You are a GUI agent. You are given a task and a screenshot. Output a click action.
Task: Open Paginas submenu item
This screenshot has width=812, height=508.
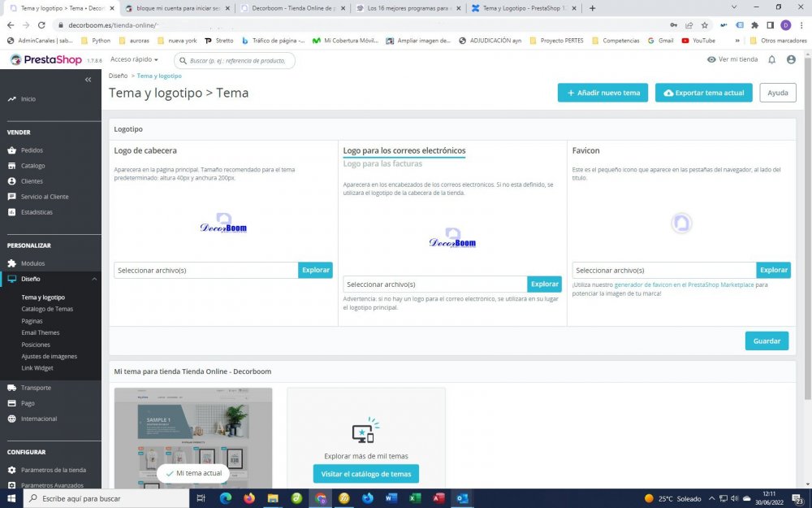coord(32,321)
